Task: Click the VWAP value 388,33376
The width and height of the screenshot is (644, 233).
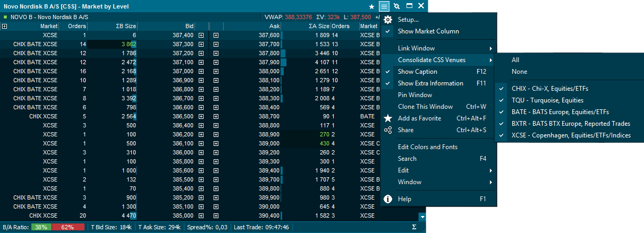Action: pos(298,17)
